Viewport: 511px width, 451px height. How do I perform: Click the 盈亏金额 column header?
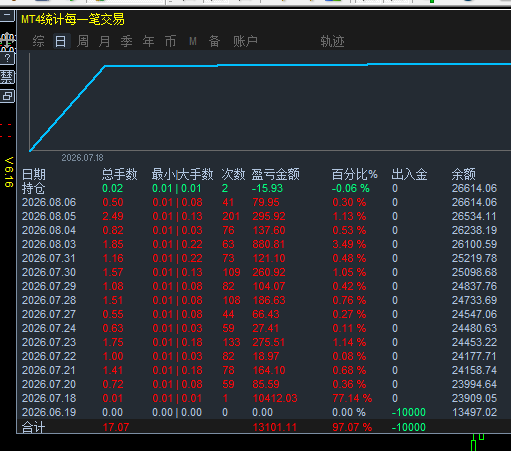pyautogui.click(x=276, y=174)
